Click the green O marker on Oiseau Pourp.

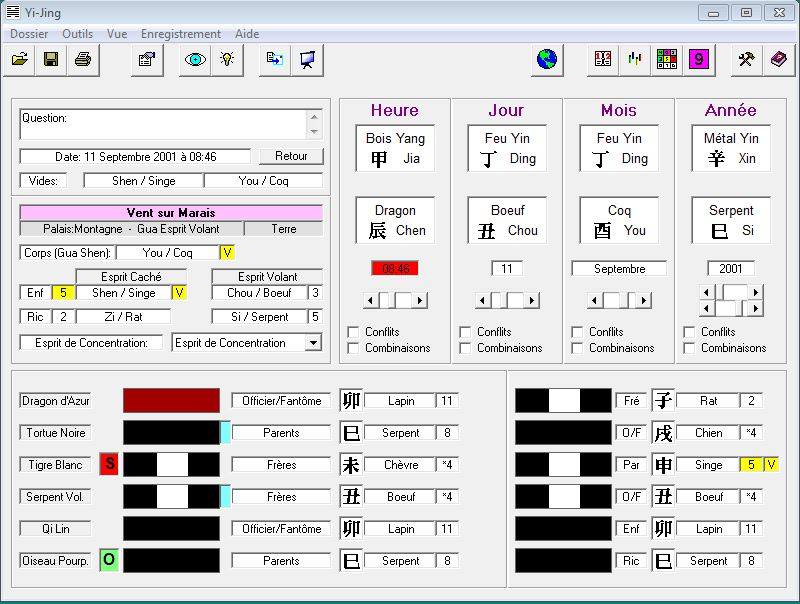[109, 560]
